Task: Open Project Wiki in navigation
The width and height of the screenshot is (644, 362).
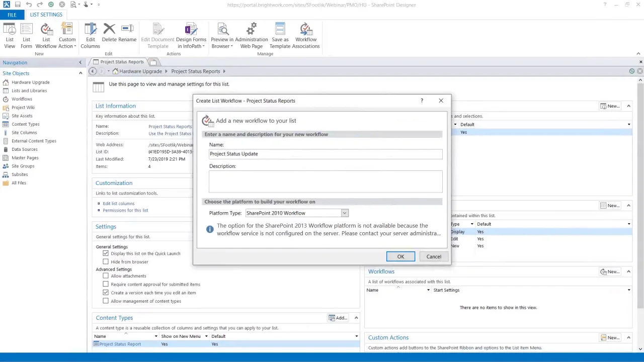Action: tap(23, 107)
